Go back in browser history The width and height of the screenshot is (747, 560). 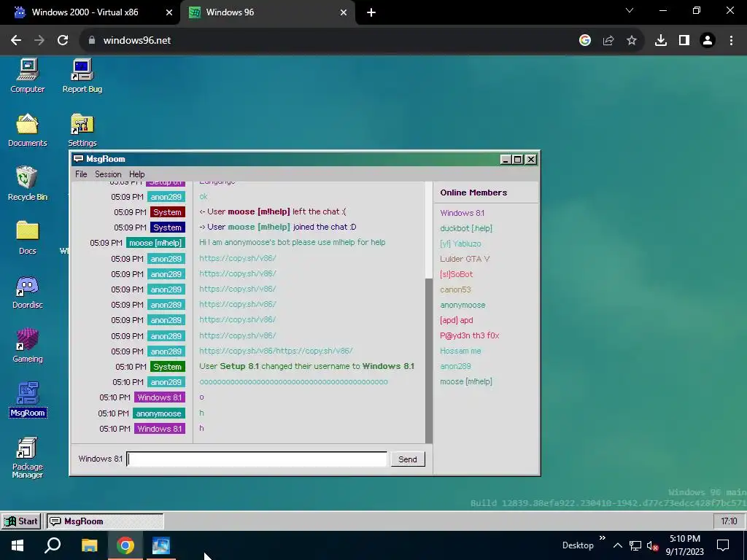tap(16, 41)
